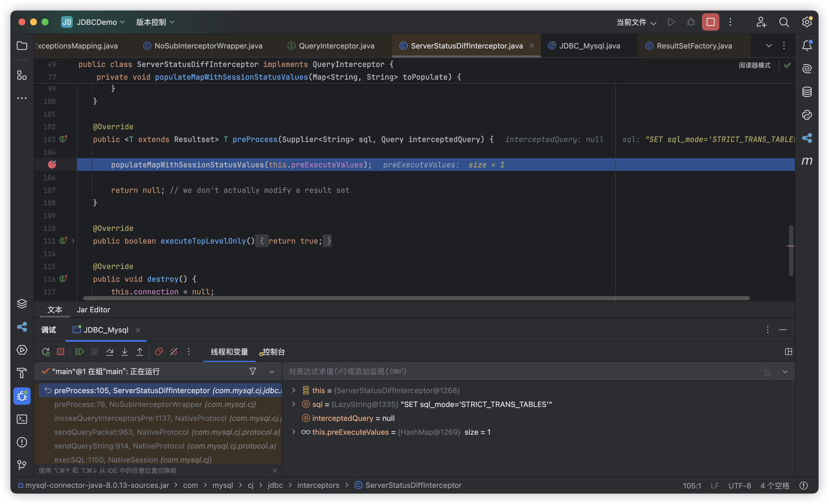Screen dimensions: 829x504
Task: Open IDE settings gear icon
Action: [x=807, y=22]
